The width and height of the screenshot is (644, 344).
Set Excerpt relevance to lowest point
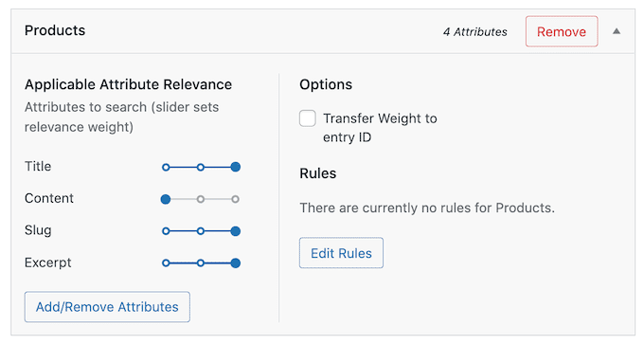pyautogui.click(x=166, y=263)
